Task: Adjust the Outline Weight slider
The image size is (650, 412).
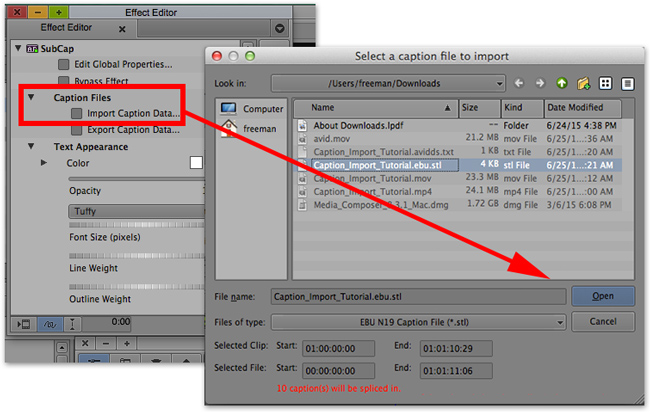Action: (137, 287)
